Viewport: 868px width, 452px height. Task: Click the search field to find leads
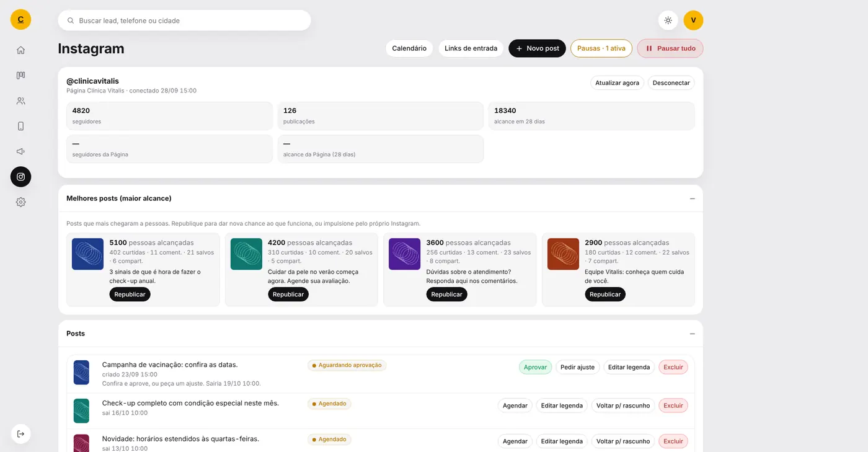pos(184,20)
